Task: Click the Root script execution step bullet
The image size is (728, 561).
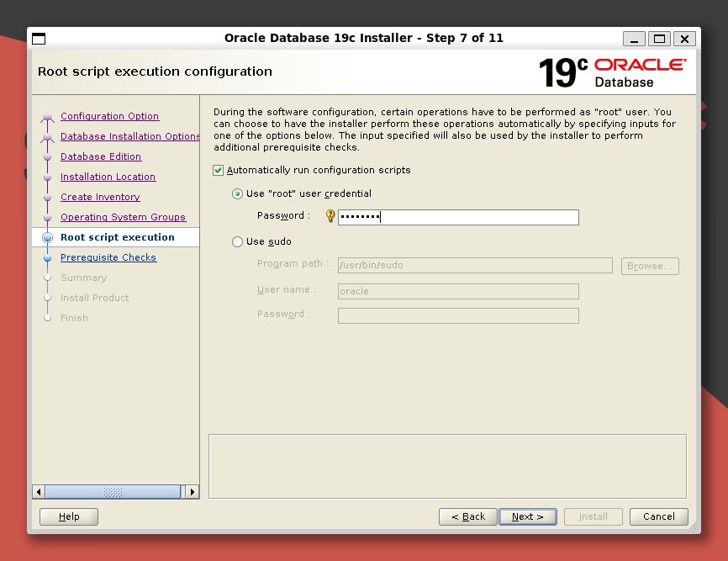Action: 48,238
